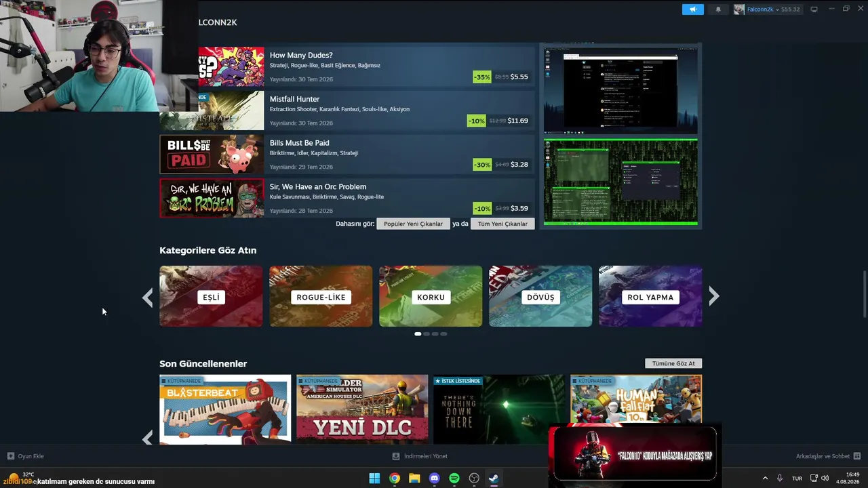Click the download icon beside İndirmeleri Yönet
This screenshot has width=868, height=488.
[396, 456]
